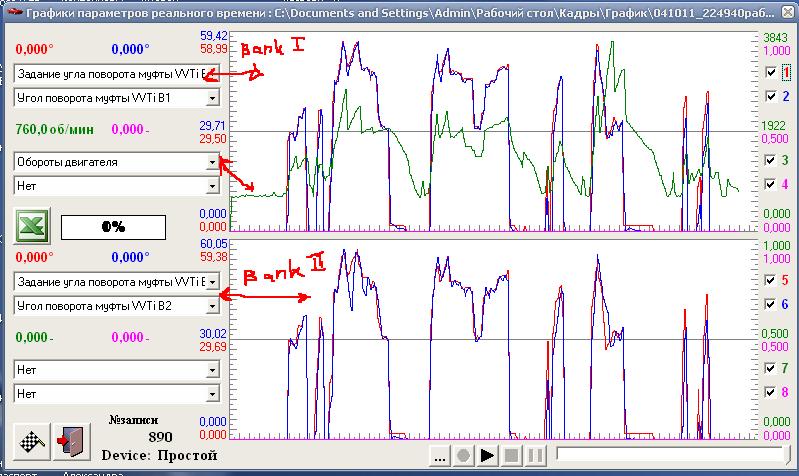
Task: Click the Excel export icon
Action: pos(31,226)
